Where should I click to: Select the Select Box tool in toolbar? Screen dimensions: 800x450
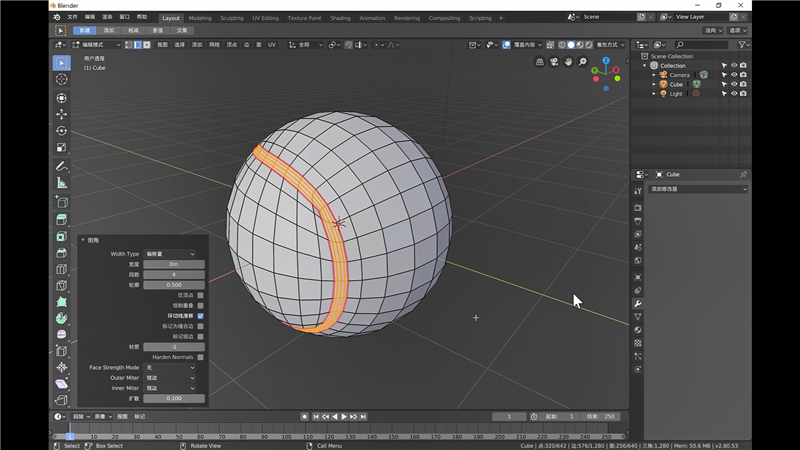62,63
